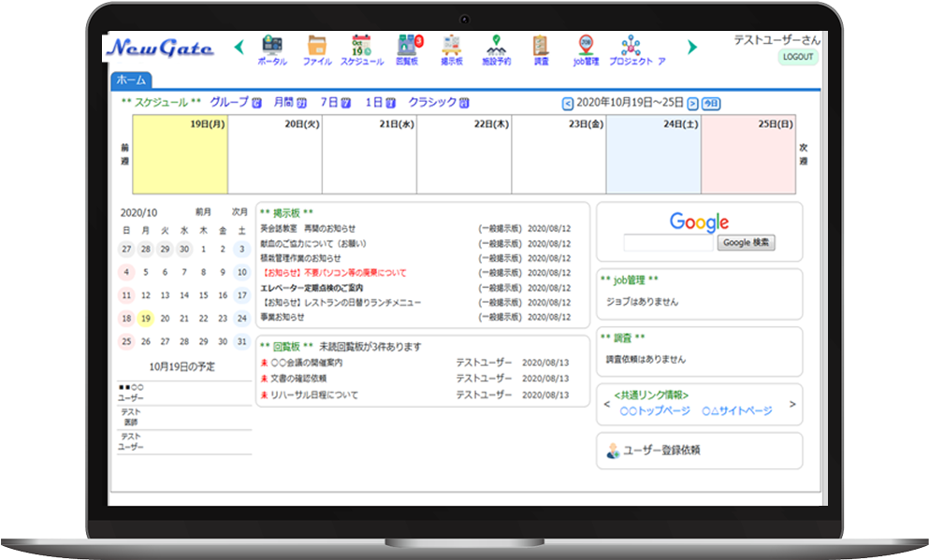Click the LOGOUT button
This screenshot has width=929, height=560.
click(x=797, y=57)
